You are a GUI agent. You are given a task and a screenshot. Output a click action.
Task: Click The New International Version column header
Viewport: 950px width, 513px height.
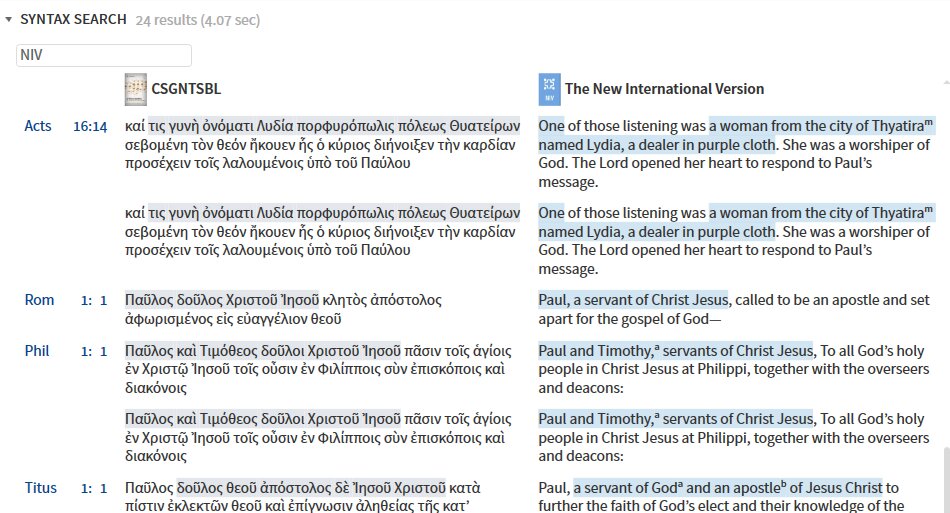tap(665, 89)
